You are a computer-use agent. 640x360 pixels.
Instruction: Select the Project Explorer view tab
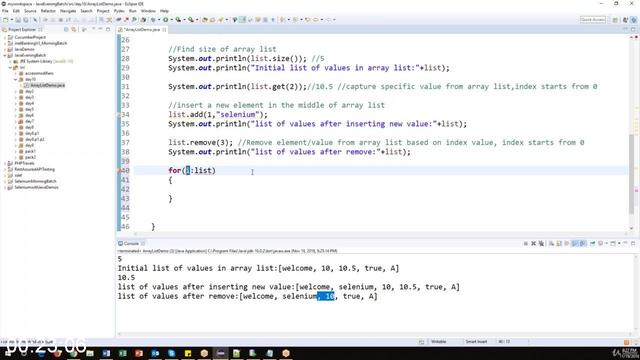[x=22, y=30]
